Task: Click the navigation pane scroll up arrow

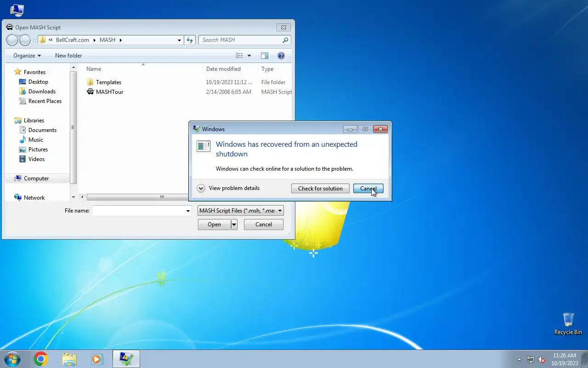Action: click(x=73, y=68)
